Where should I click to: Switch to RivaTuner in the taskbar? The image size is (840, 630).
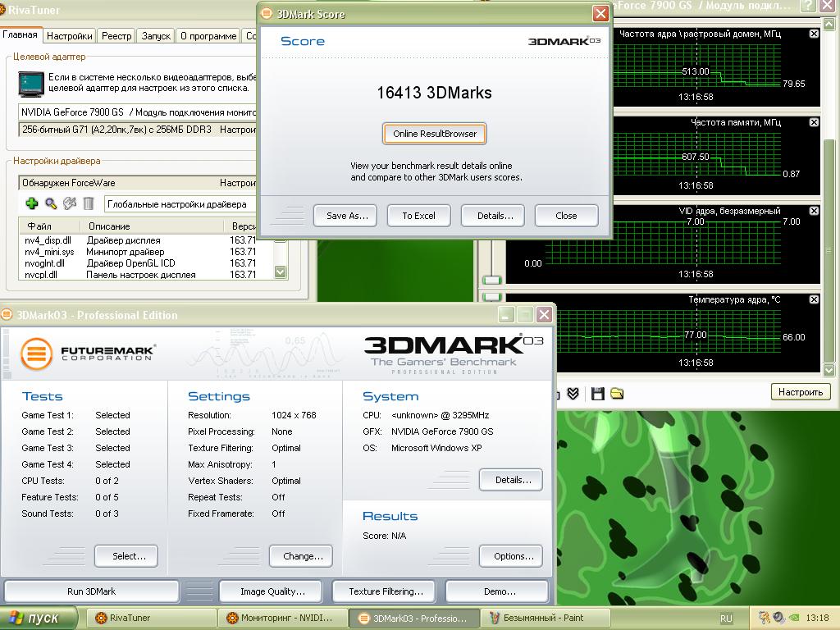[x=152, y=618]
